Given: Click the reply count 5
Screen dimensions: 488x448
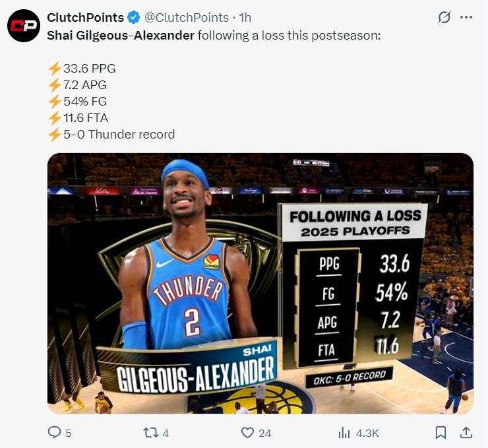Looking at the screenshot, I should [x=69, y=433].
